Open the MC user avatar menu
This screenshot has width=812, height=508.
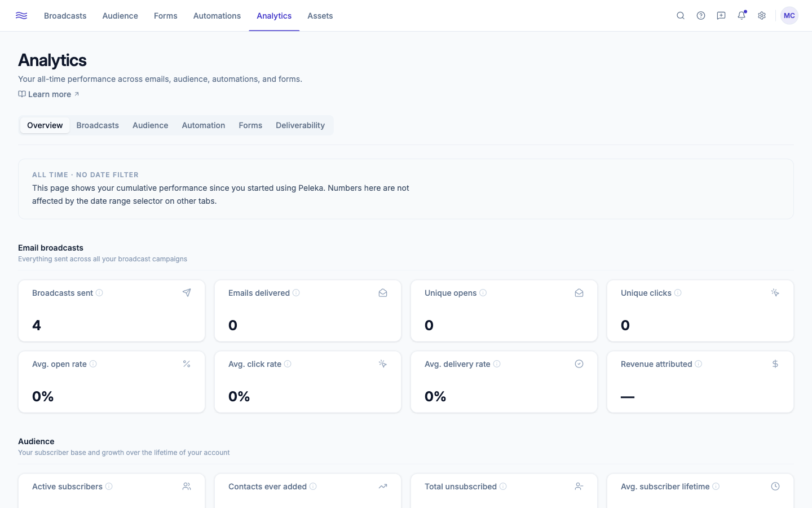[789, 16]
